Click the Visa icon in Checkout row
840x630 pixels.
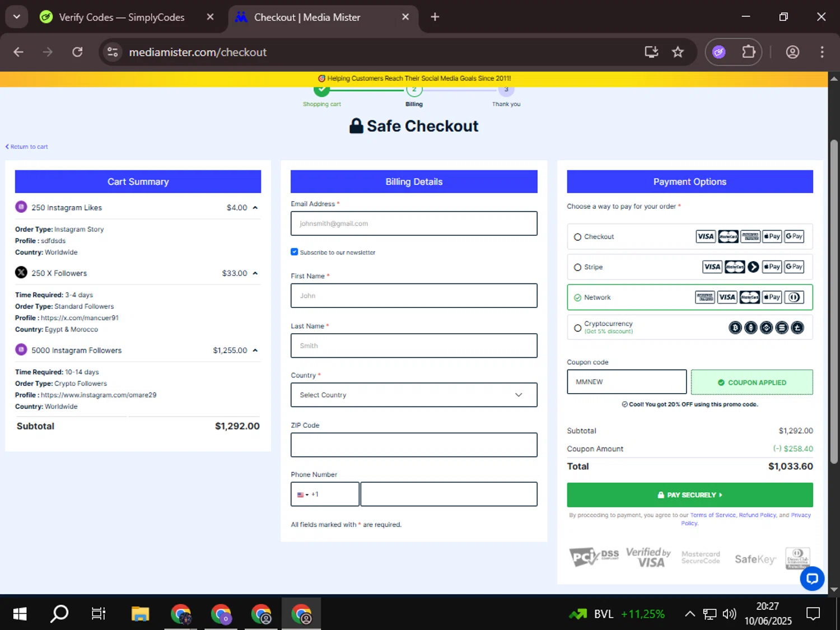[x=706, y=236]
